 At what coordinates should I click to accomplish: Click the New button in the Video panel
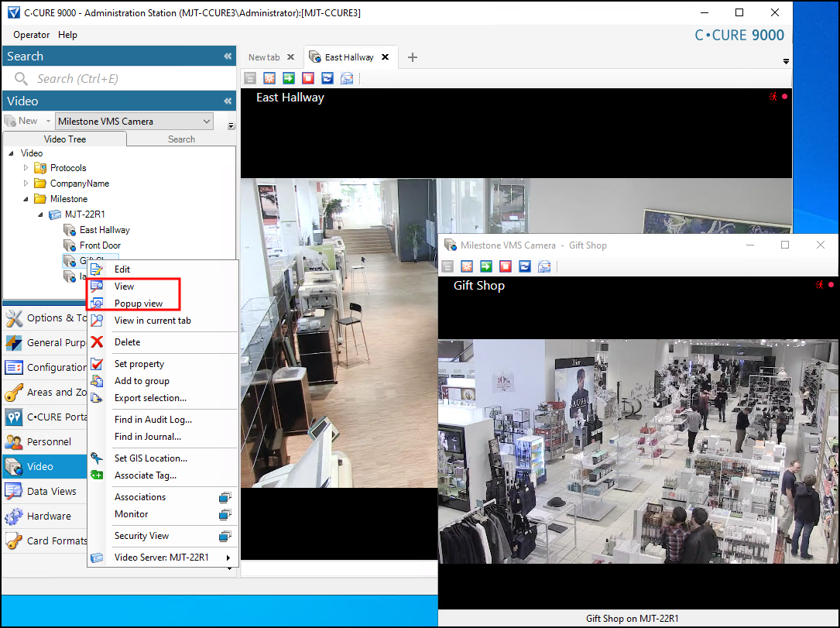click(x=22, y=121)
